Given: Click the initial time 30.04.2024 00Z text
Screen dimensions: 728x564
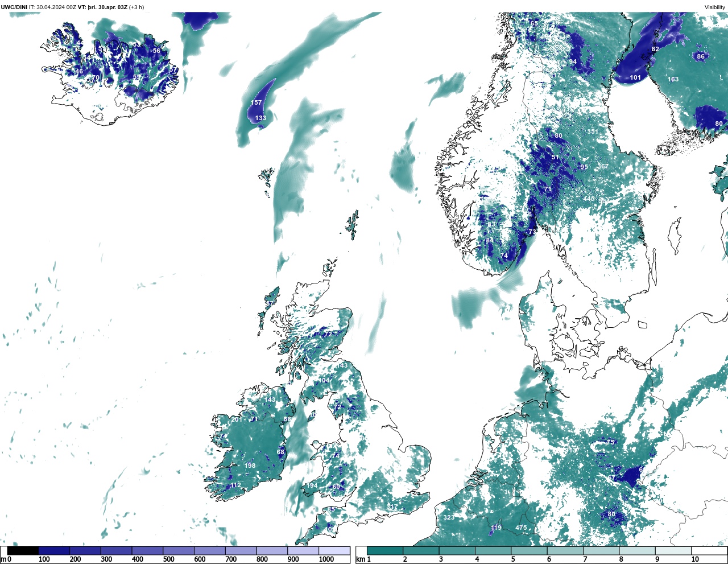Looking at the screenshot, I should (56, 7).
